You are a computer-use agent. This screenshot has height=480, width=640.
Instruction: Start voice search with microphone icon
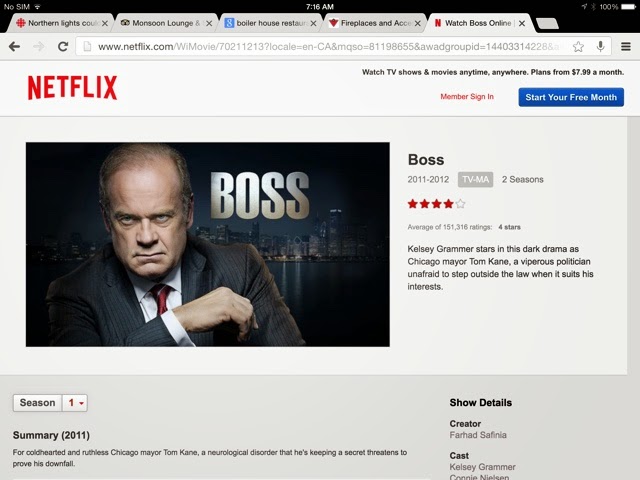600,47
